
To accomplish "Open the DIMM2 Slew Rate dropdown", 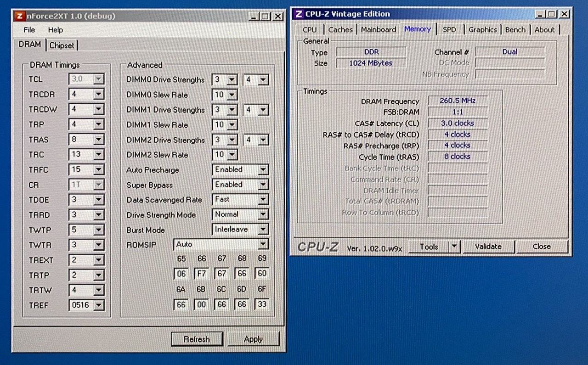I will [x=225, y=155].
